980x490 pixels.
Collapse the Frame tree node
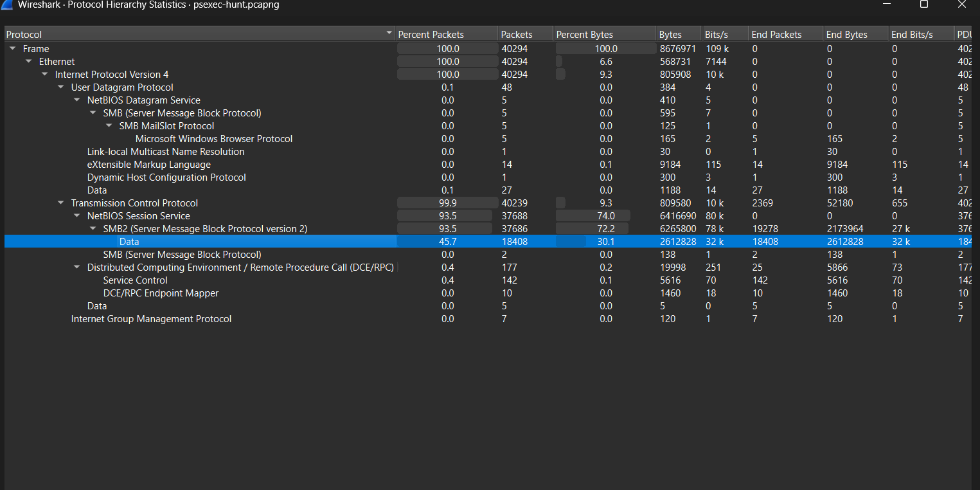[x=13, y=49]
